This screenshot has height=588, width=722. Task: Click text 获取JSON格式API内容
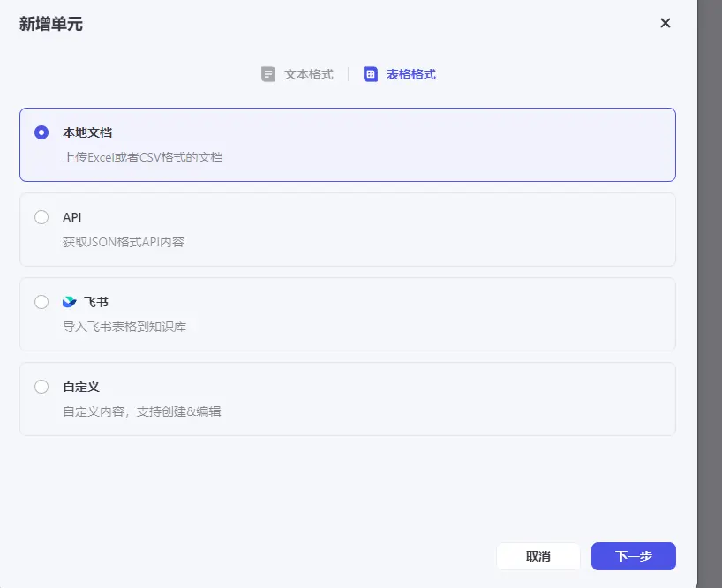(x=124, y=242)
